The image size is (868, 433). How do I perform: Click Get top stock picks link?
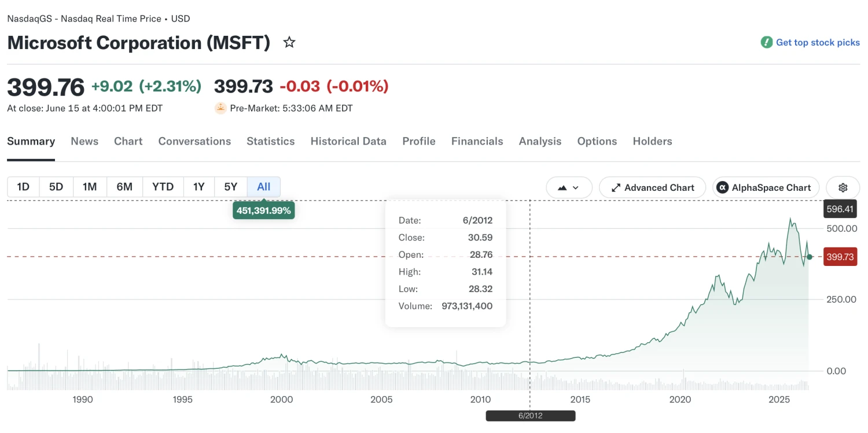pos(818,42)
